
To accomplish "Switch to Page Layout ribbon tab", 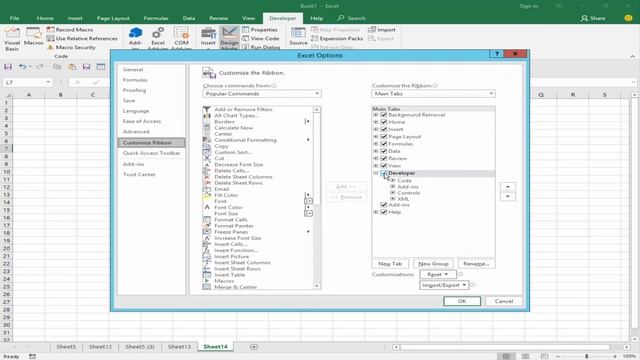I will tap(113, 18).
